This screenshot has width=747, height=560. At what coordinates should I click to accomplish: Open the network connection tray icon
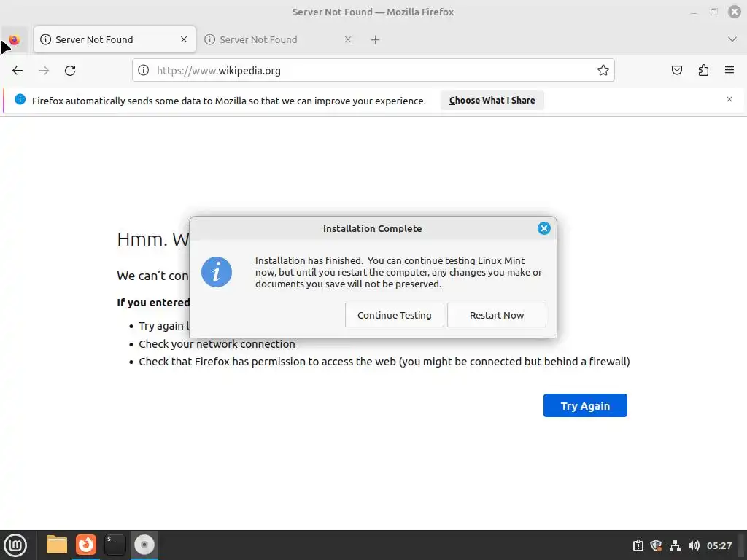click(675, 545)
